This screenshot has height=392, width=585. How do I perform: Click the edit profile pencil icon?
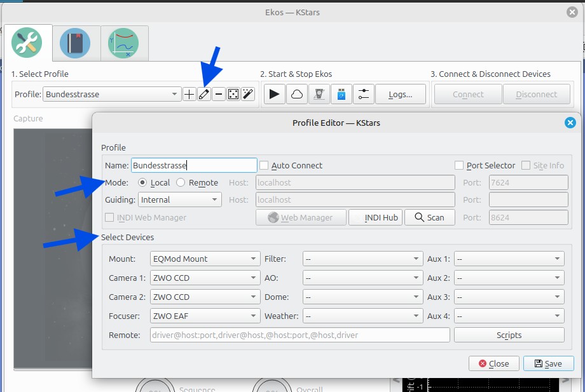(203, 95)
